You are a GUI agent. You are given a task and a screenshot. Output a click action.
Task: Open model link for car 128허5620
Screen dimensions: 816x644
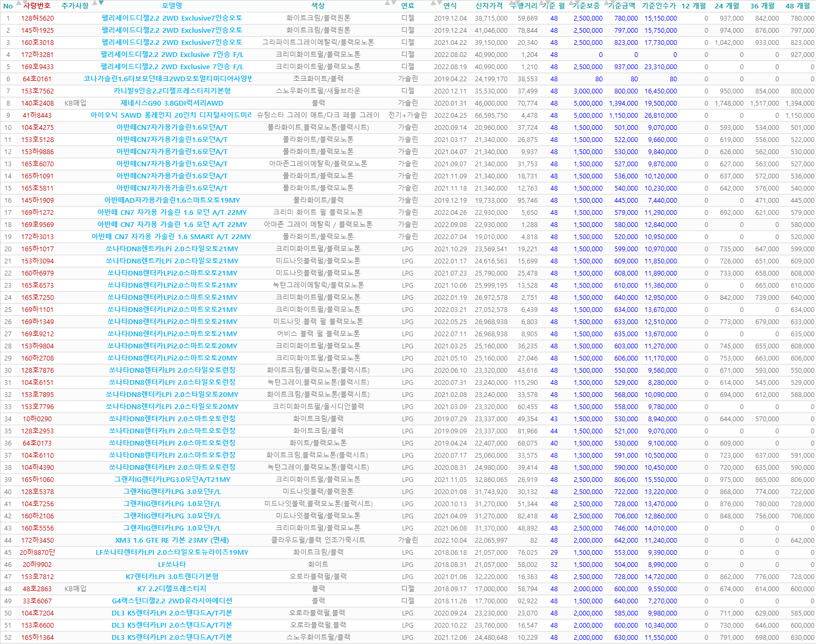tap(172, 18)
